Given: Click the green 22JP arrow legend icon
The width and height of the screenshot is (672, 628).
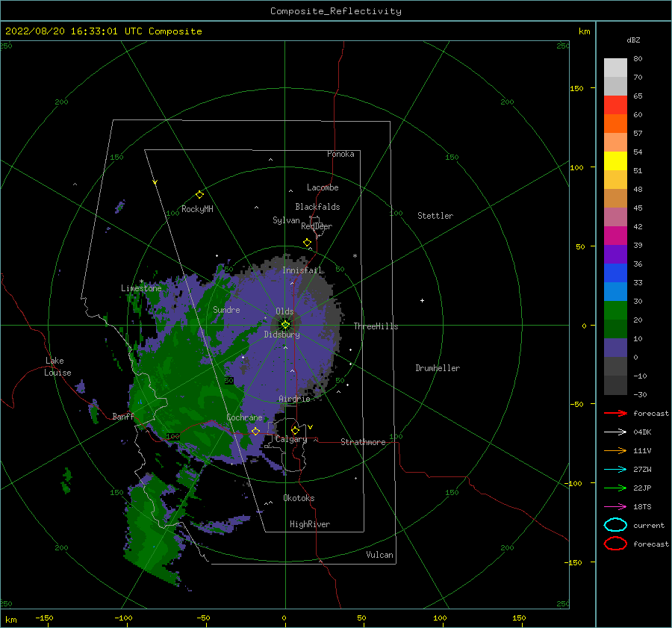Looking at the screenshot, I should click(x=615, y=488).
